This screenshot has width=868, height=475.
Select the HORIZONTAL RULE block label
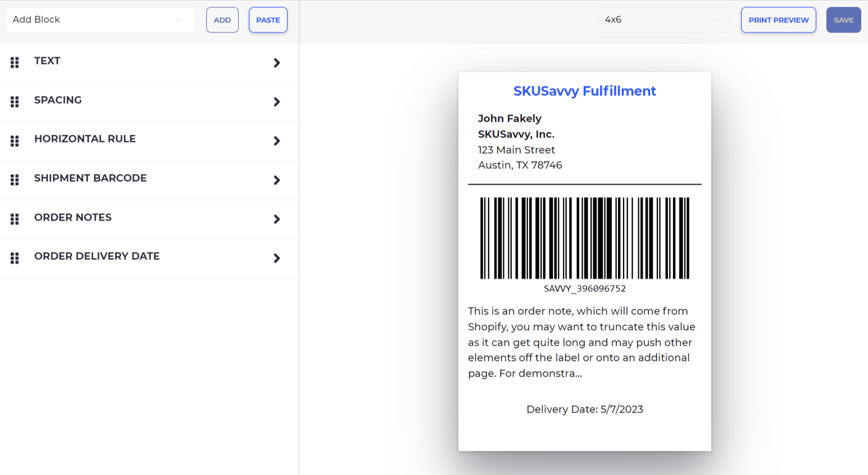tap(85, 139)
